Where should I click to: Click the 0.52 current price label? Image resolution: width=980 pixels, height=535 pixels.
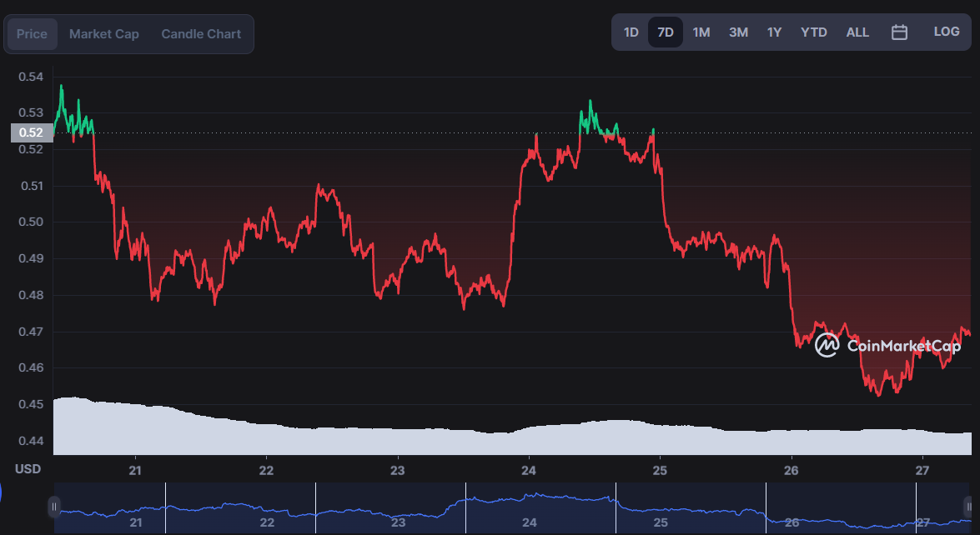point(32,132)
